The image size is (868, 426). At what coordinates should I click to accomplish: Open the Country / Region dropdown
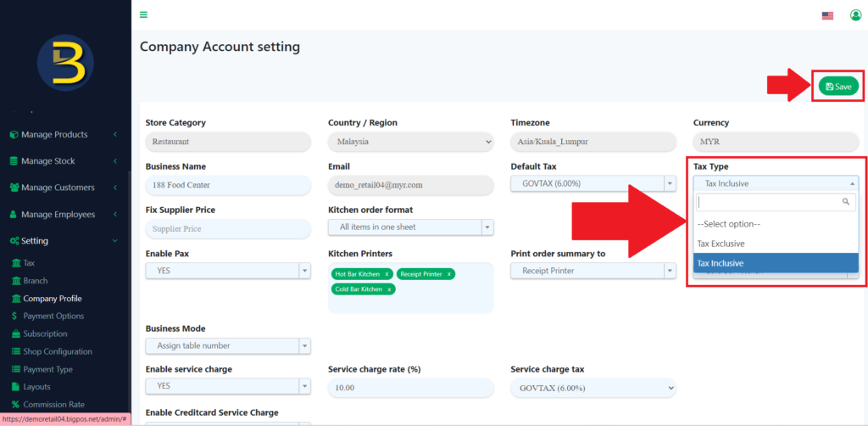click(x=410, y=141)
